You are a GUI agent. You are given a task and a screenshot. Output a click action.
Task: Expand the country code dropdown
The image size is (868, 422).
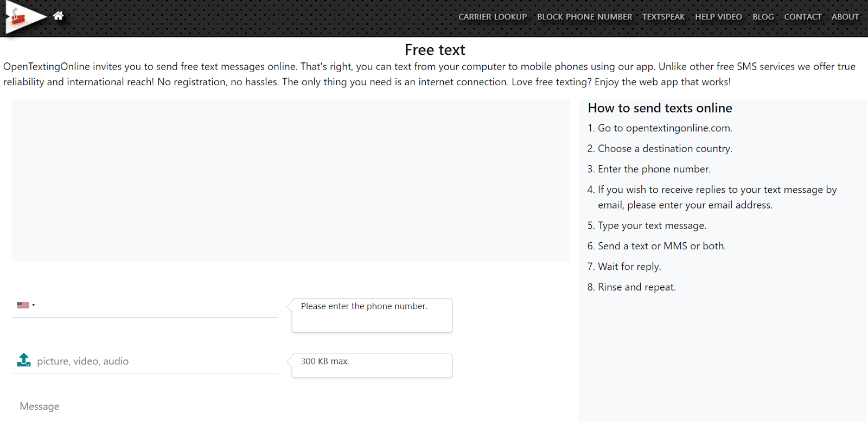[x=34, y=305]
